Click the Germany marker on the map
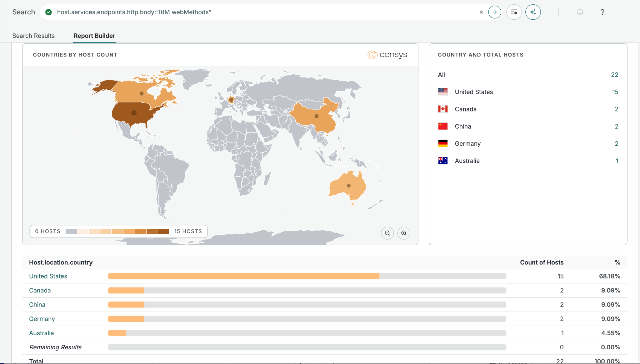 (x=231, y=100)
